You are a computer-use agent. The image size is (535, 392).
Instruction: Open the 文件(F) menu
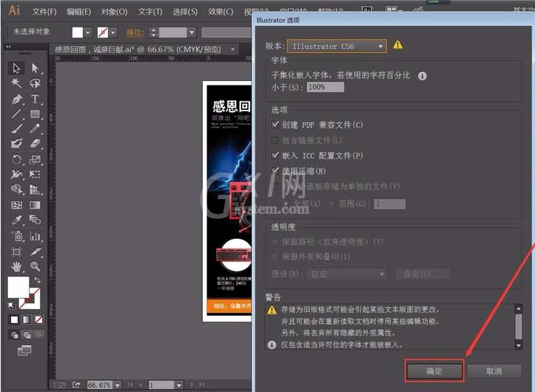45,12
